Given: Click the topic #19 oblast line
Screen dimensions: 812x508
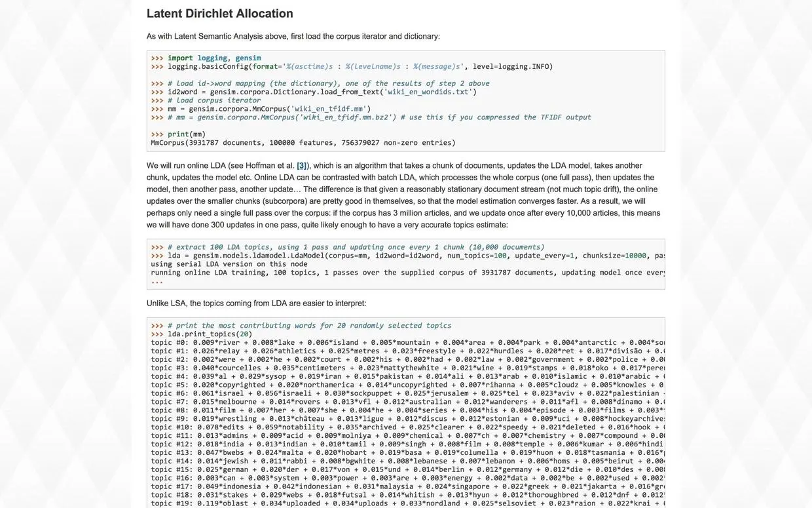Looking at the screenshot, I should [x=408, y=504].
